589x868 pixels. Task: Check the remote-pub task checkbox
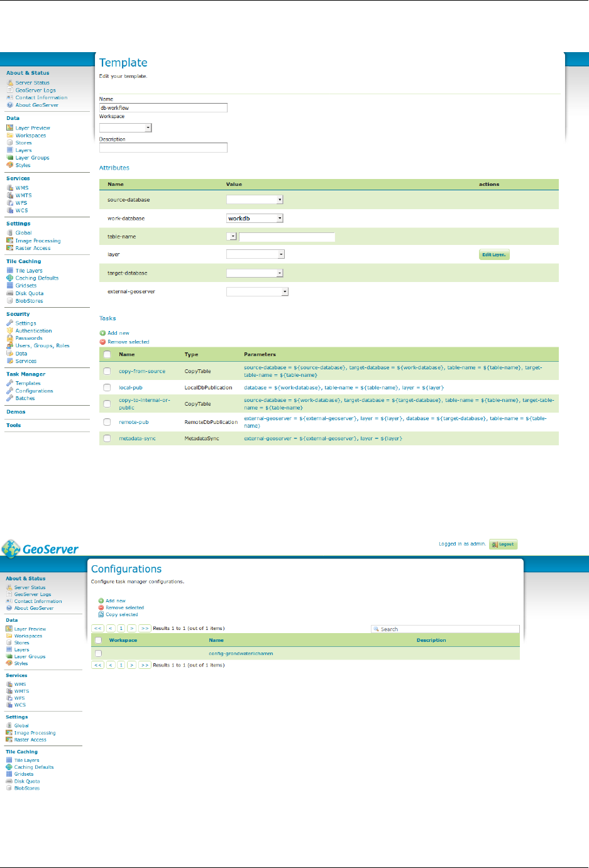(x=107, y=422)
